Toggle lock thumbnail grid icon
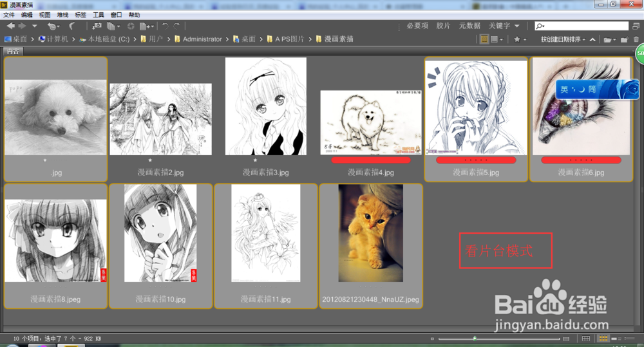Viewport: 644px width, 347px height. [586, 339]
